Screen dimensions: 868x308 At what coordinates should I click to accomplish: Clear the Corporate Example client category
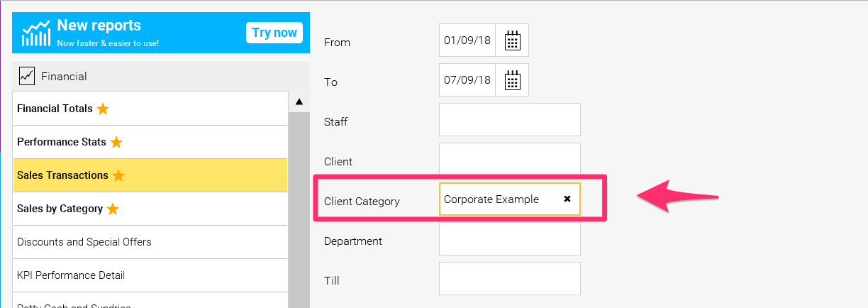pyautogui.click(x=567, y=199)
